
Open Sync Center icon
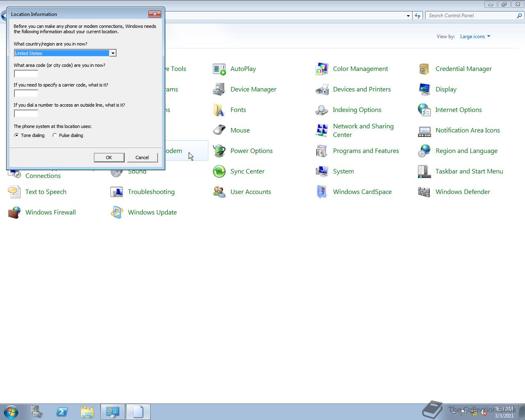coord(219,171)
